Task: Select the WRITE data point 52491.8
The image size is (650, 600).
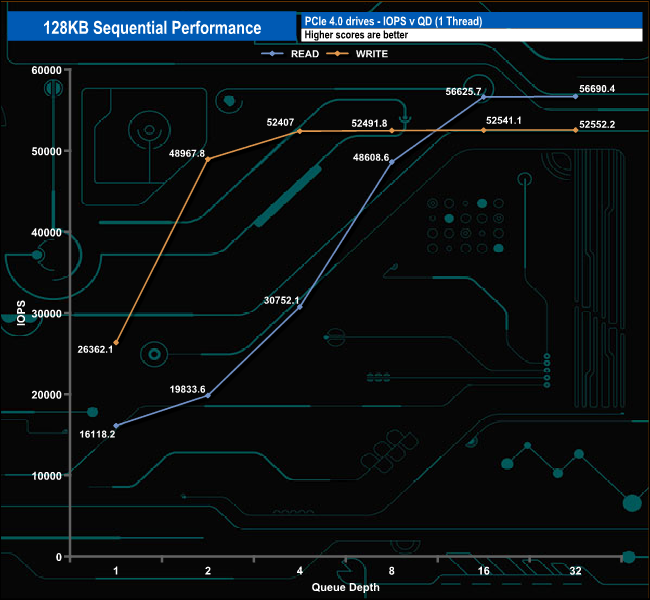Action: pos(392,131)
